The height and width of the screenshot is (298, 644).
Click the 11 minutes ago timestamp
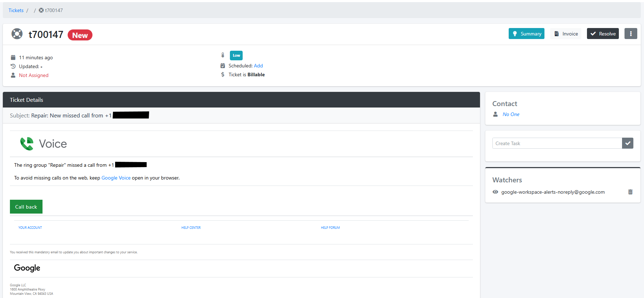tap(36, 57)
